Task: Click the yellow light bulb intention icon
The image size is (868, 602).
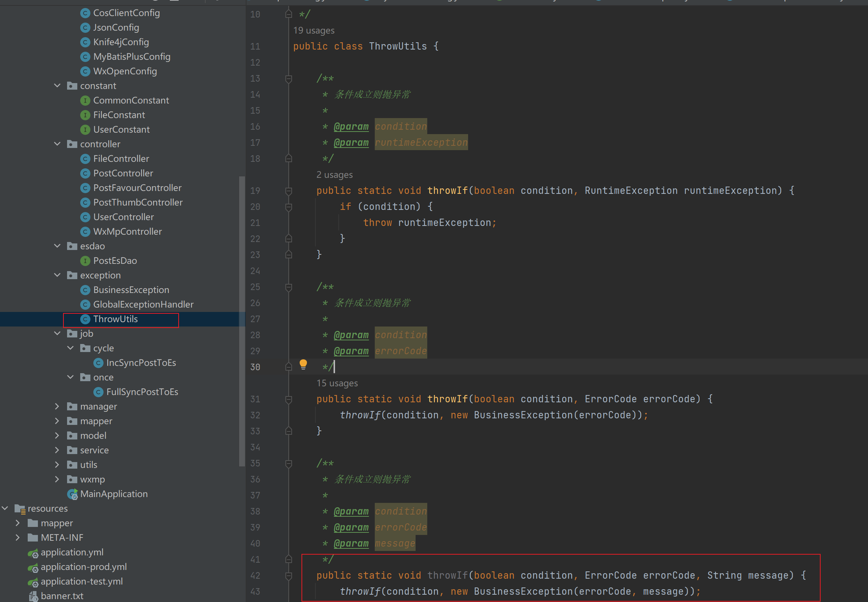Action: click(303, 364)
